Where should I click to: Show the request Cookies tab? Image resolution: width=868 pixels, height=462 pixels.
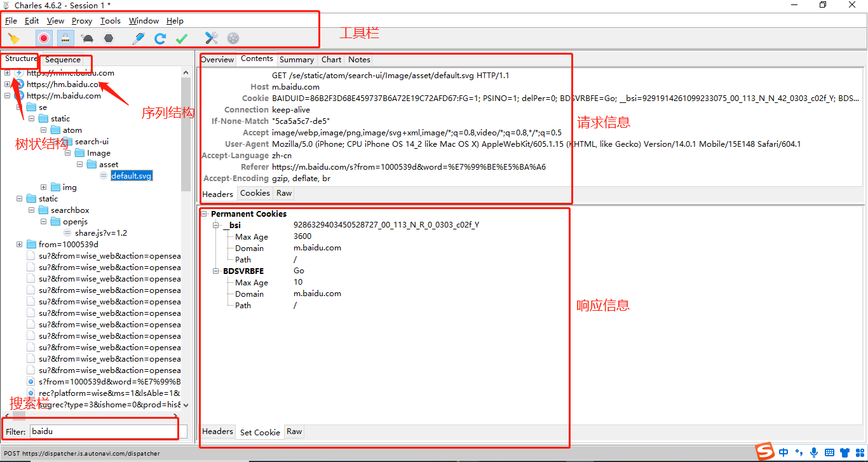255,193
